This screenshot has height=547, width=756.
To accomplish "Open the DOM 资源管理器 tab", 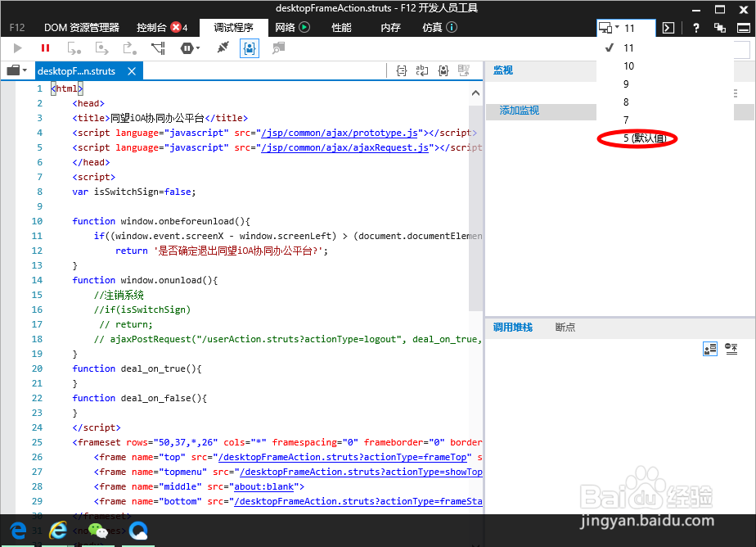I will (82, 28).
